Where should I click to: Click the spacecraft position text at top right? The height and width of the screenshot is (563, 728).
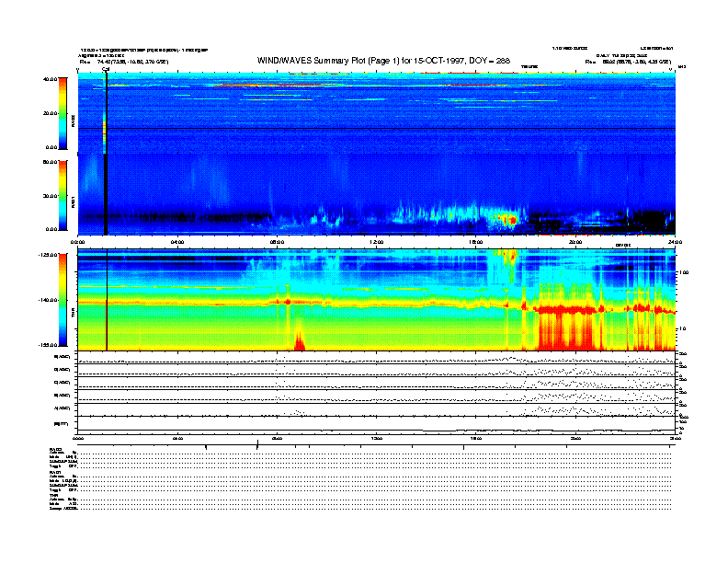point(628,62)
